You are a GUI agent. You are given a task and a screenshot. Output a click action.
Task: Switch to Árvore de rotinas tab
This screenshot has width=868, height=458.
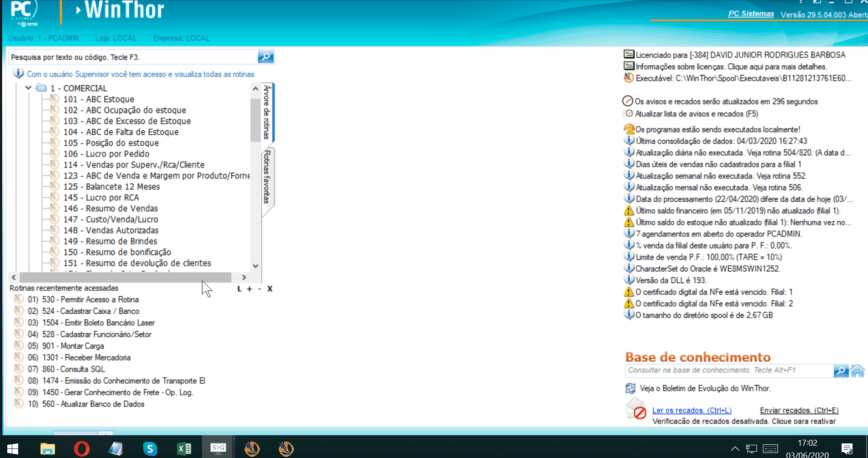tap(268, 112)
